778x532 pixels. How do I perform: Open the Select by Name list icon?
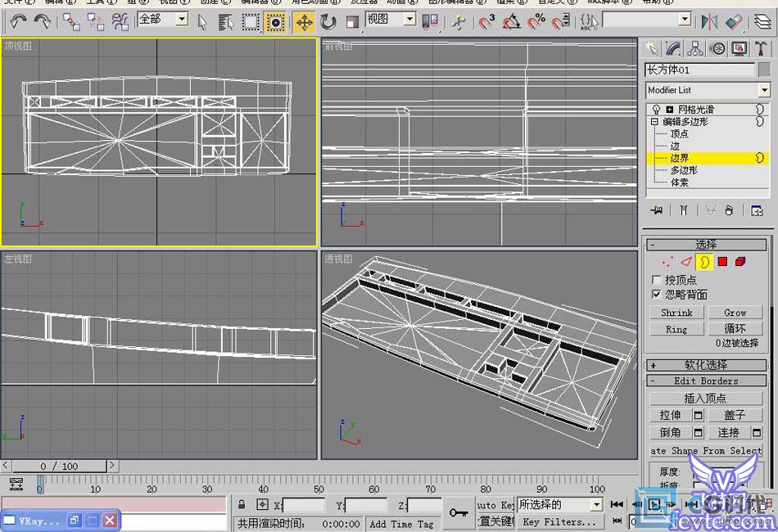[x=226, y=22]
